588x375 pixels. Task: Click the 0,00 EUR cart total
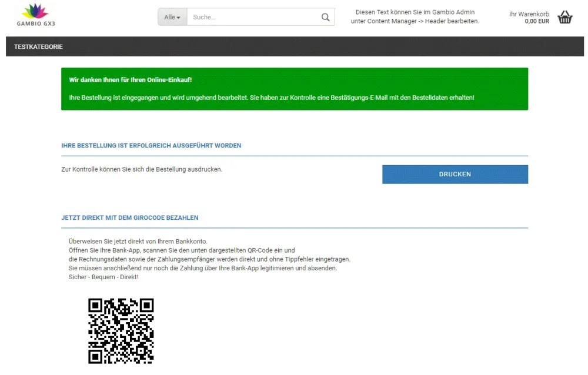(537, 21)
